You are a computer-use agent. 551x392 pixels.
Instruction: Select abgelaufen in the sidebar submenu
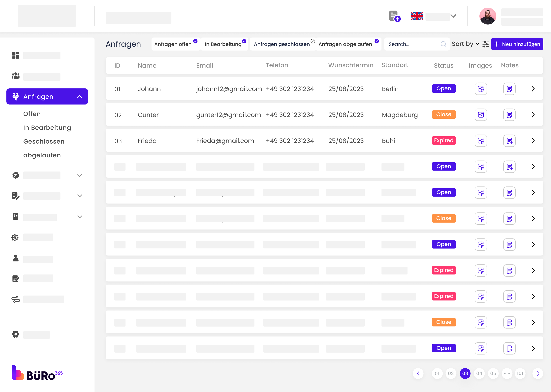tap(42, 155)
